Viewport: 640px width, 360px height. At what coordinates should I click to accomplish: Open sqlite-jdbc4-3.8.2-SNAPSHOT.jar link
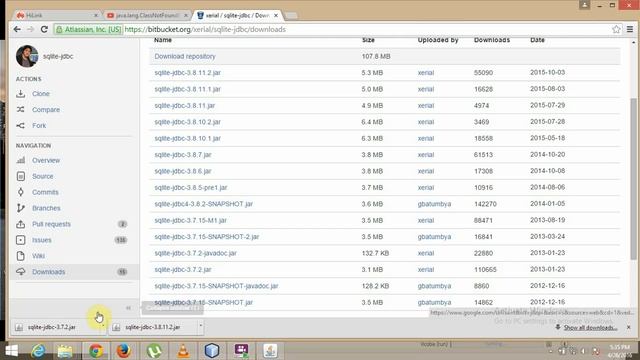tap(204, 204)
